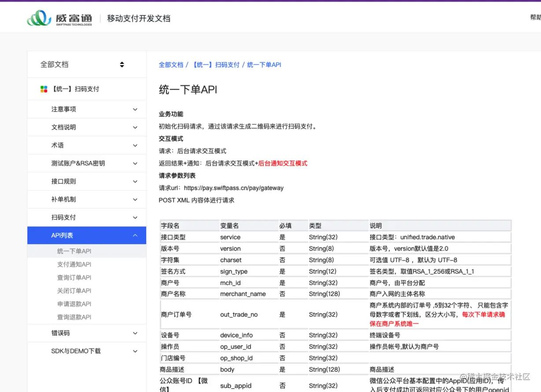Click the 必填 table column header
This screenshot has width=541, height=392.
pyautogui.click(x=293, y=226)
